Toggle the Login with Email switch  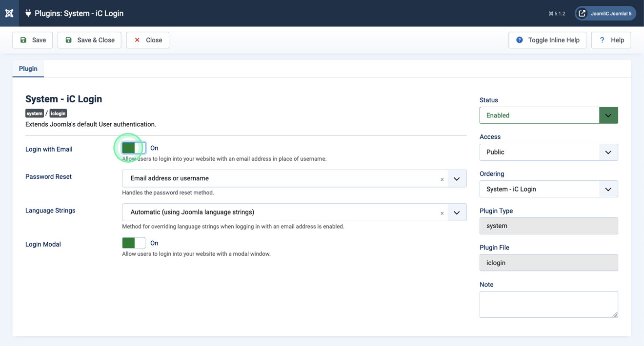[x=134, y=148]
